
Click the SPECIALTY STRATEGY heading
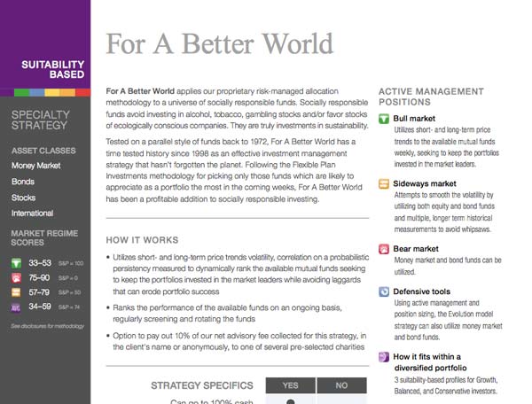click(41, 120)
